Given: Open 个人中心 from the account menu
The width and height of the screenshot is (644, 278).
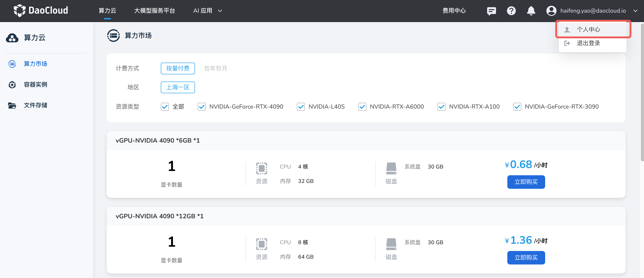Looking at the screenshot, I should tap(588, 30).
